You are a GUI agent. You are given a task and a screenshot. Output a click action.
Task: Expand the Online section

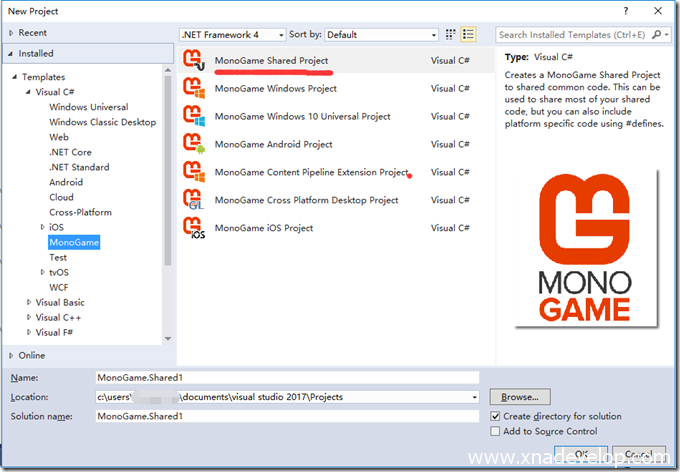tap(12, 355)
